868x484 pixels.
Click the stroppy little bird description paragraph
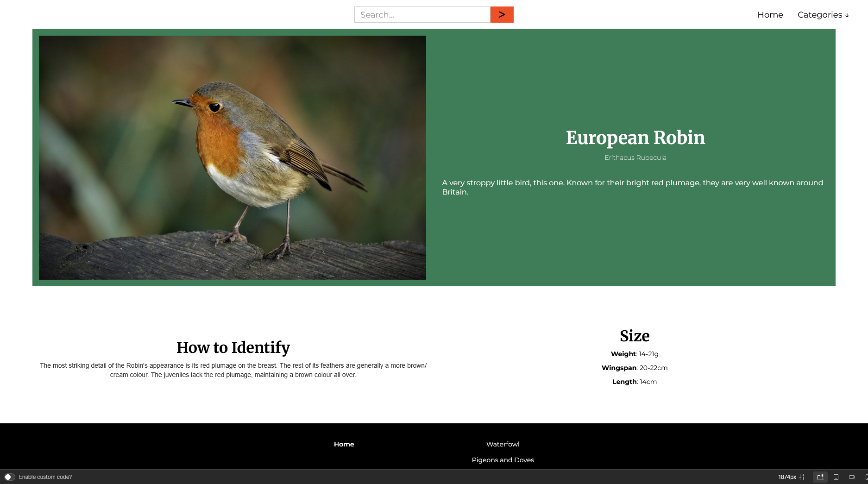(633, 187)
